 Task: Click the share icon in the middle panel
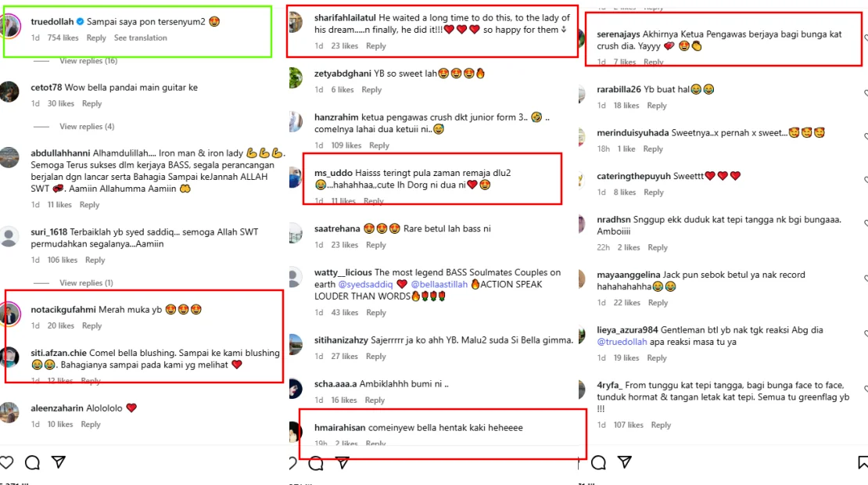click(x=342, y=462)
